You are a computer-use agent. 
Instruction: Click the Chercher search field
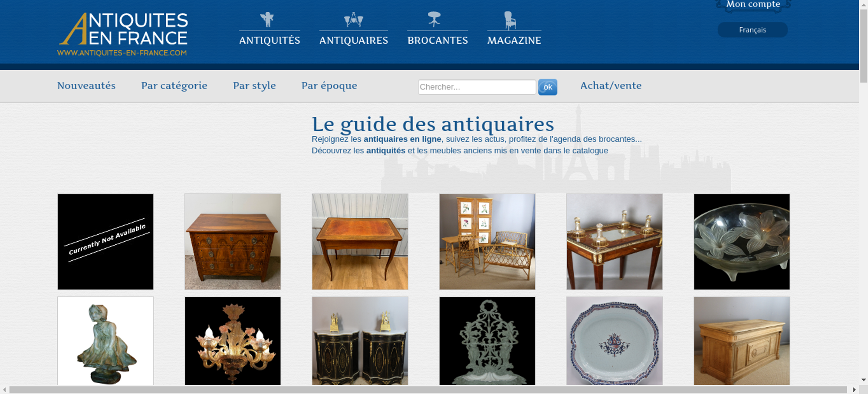[477, 87]
